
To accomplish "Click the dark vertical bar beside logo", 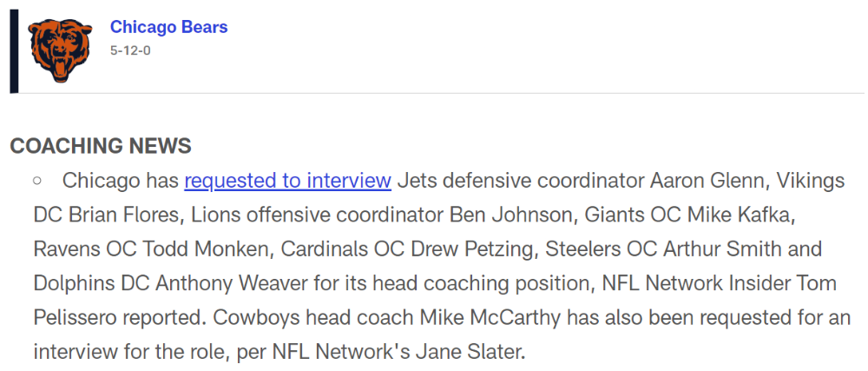I will (14, 51).
